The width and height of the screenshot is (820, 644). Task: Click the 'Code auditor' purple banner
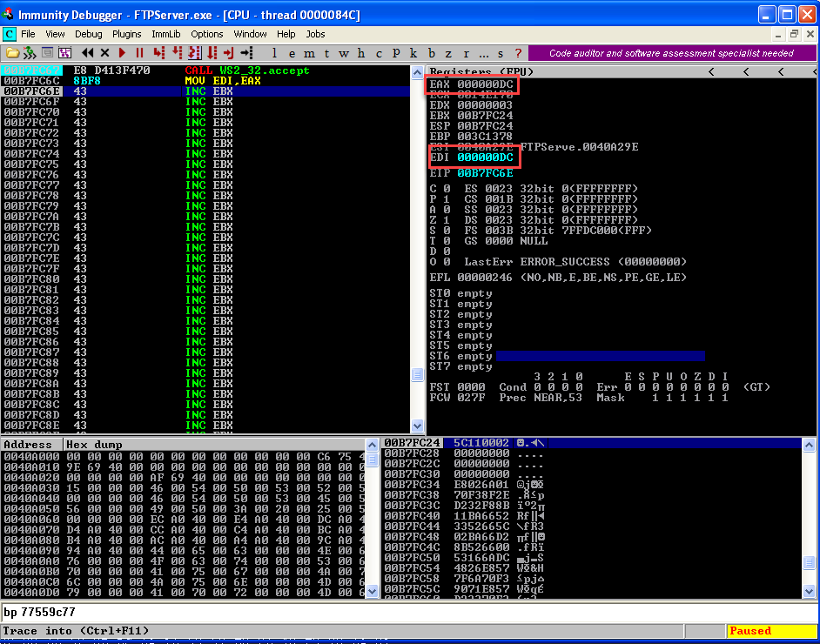click(x=672, y=53)
